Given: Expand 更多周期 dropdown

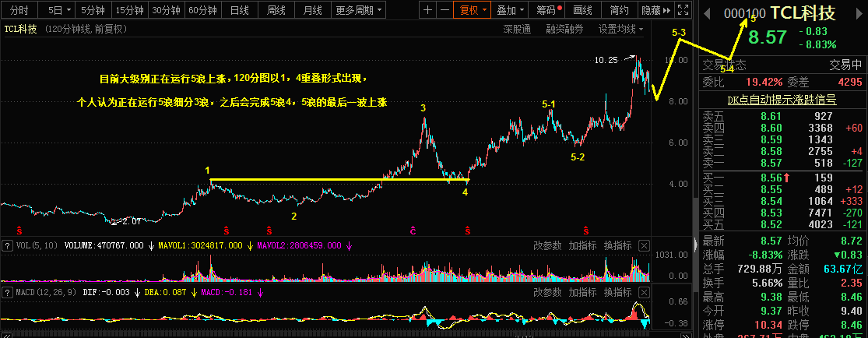Looking at the screenshot, I should pyautogui.click(x=360, y=9).
